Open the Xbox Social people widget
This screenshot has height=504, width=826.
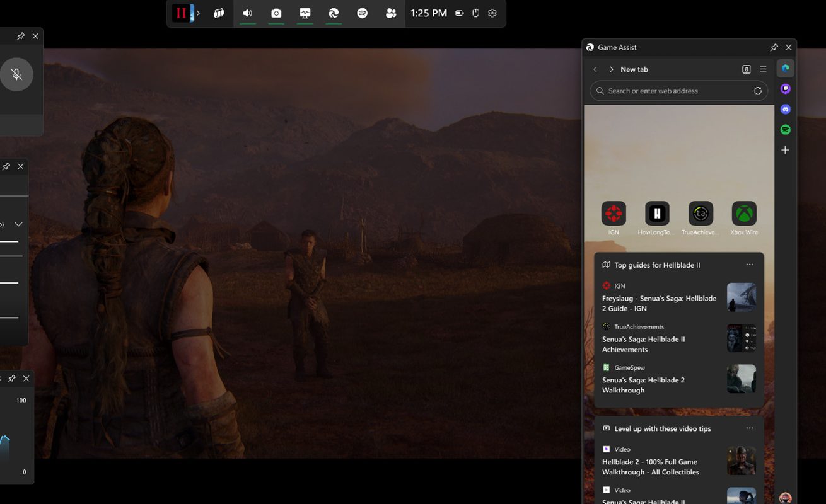pyautogui.click(x=391, y=13)
